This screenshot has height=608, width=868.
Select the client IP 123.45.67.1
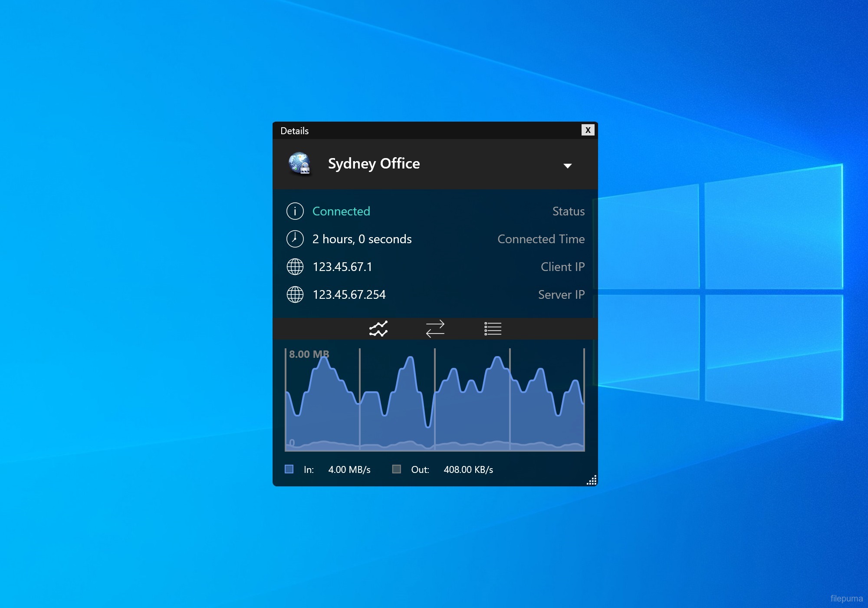point(342,267)
